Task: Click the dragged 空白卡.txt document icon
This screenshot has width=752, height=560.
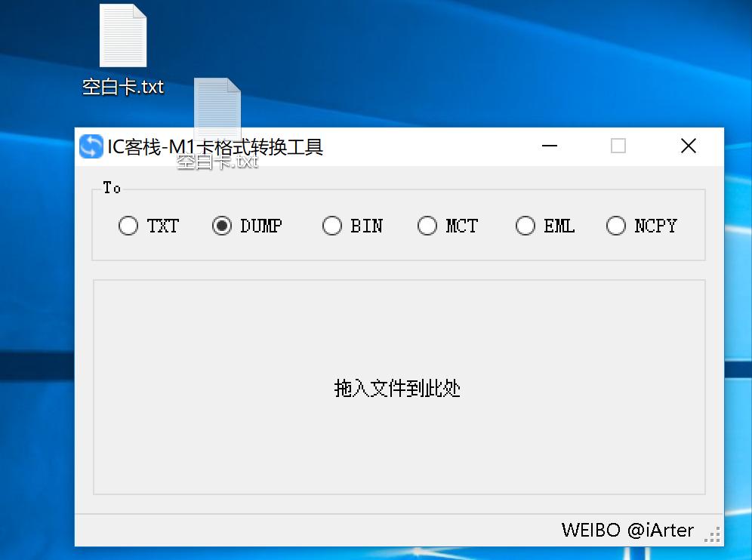Action: [217, 109]
